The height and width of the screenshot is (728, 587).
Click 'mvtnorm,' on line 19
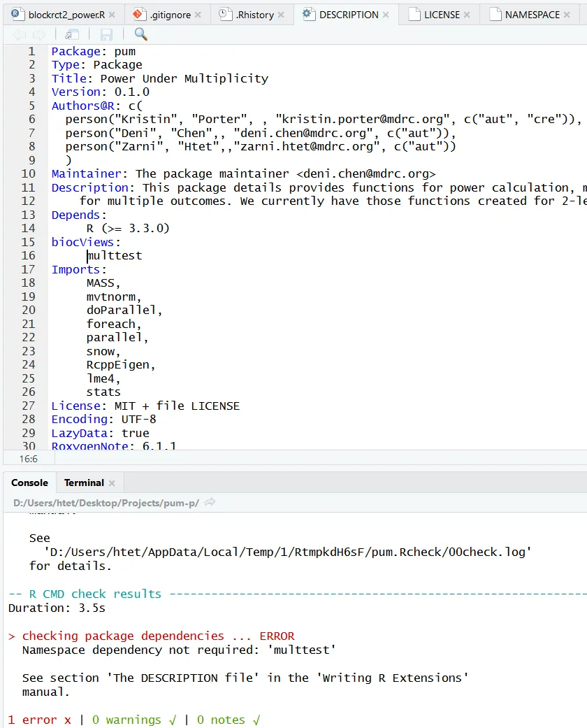(x=114, y=297)
